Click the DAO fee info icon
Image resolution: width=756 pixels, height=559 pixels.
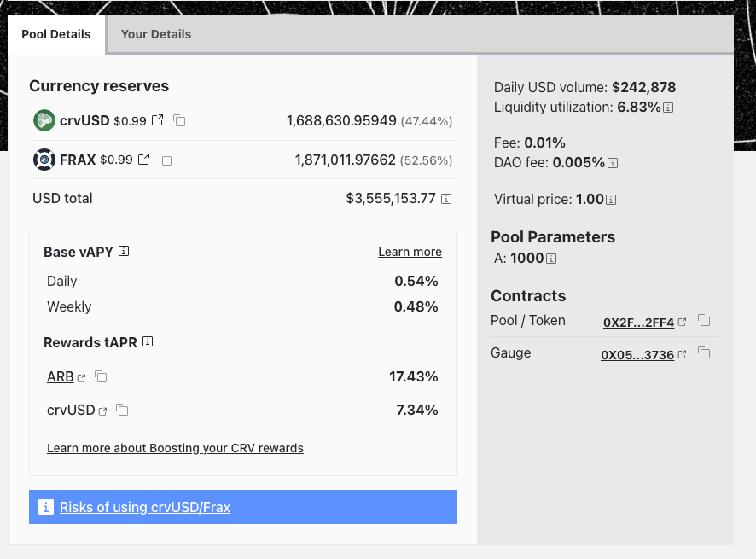click(x=613, y=162)
